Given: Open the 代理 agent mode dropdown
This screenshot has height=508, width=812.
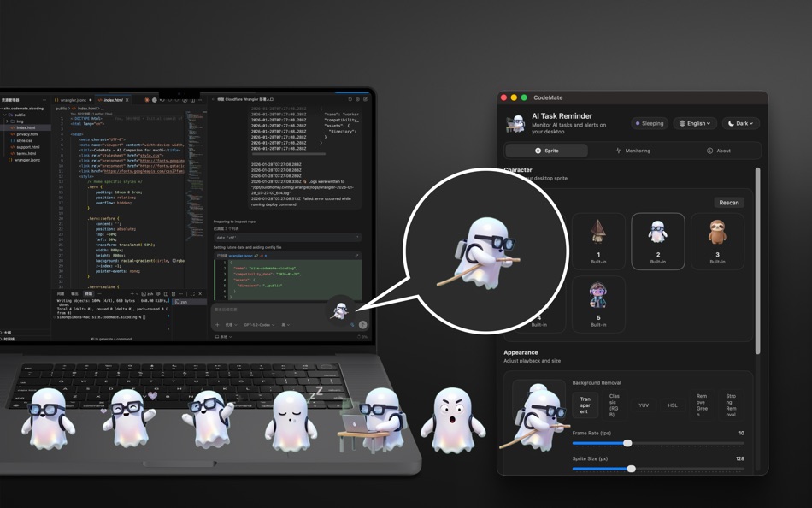Looking at the screenshot, I should (x=231, y=325).
